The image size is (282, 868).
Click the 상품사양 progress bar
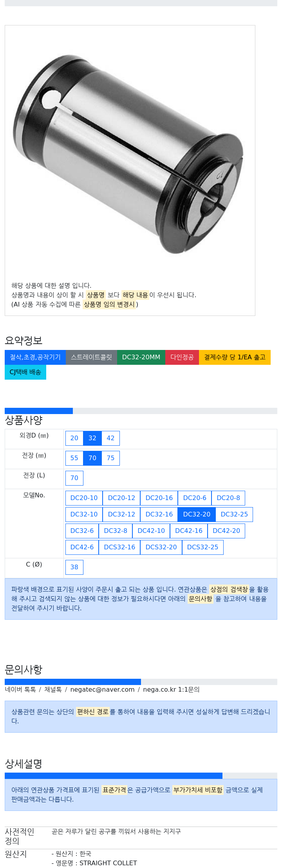pyautogui.click(x=141, y=411)
